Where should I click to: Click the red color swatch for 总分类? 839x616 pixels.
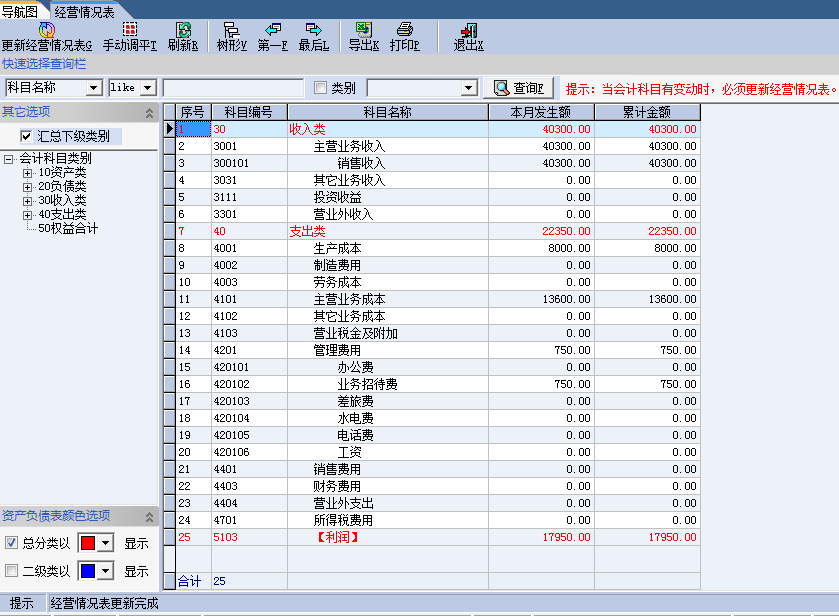point(87,543)
